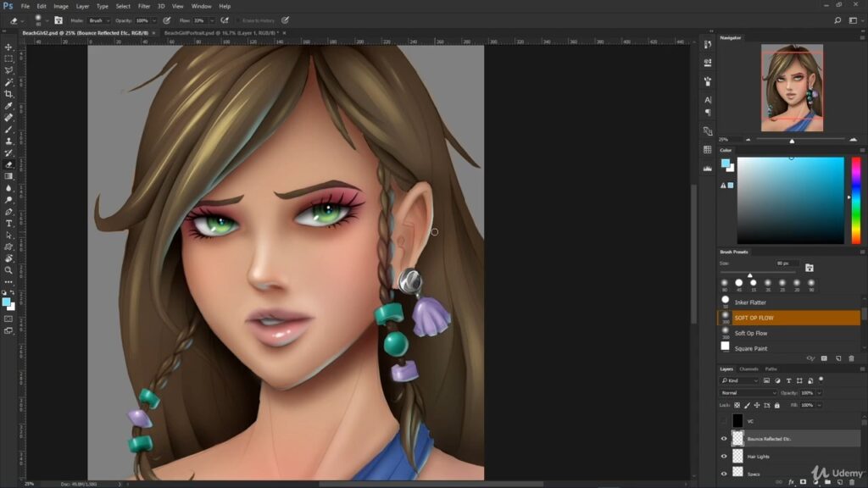Add a layer style (fx)
Screen dimensions: 868x488
[x=791, y=482]
